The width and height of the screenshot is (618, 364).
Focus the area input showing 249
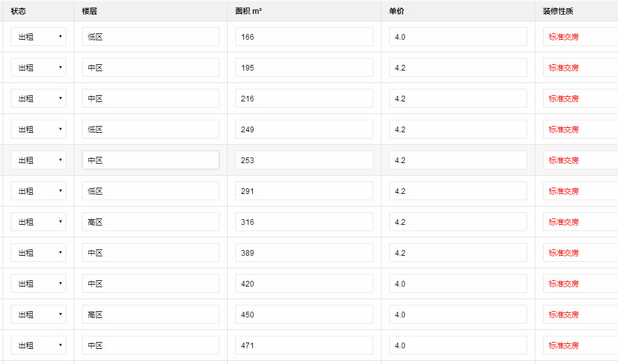[304, 130]
